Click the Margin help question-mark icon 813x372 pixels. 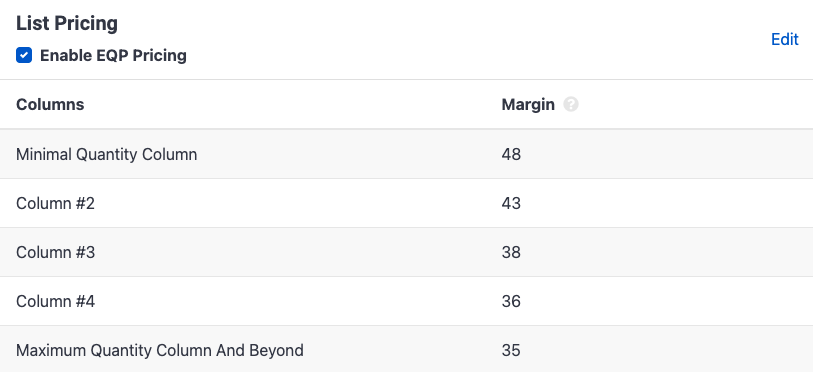(x=571, y=104)
